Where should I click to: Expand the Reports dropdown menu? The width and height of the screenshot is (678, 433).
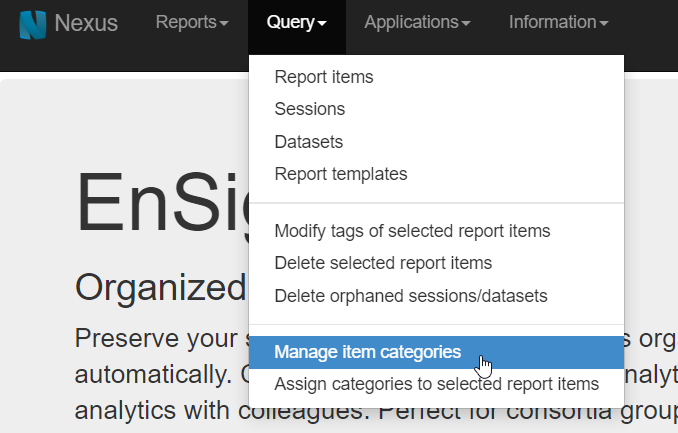coord(192,22)
